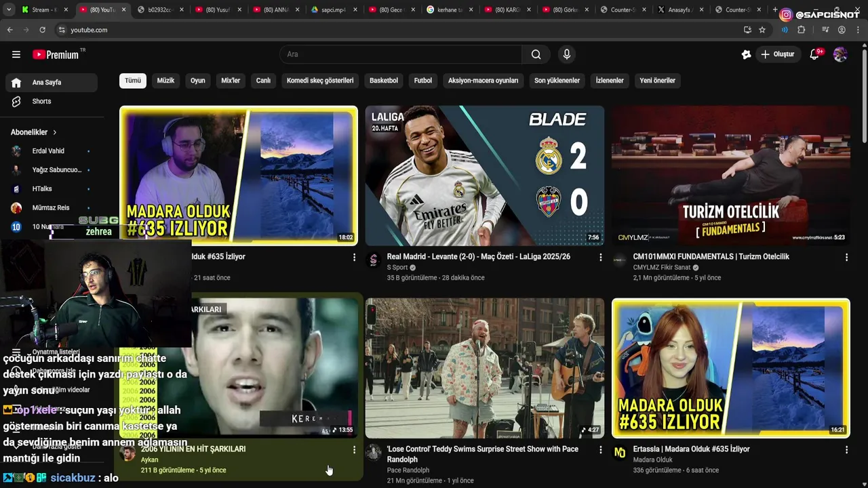Click the YouTube Premium logo
The image size is (868, 488).
tap(56, 54)
